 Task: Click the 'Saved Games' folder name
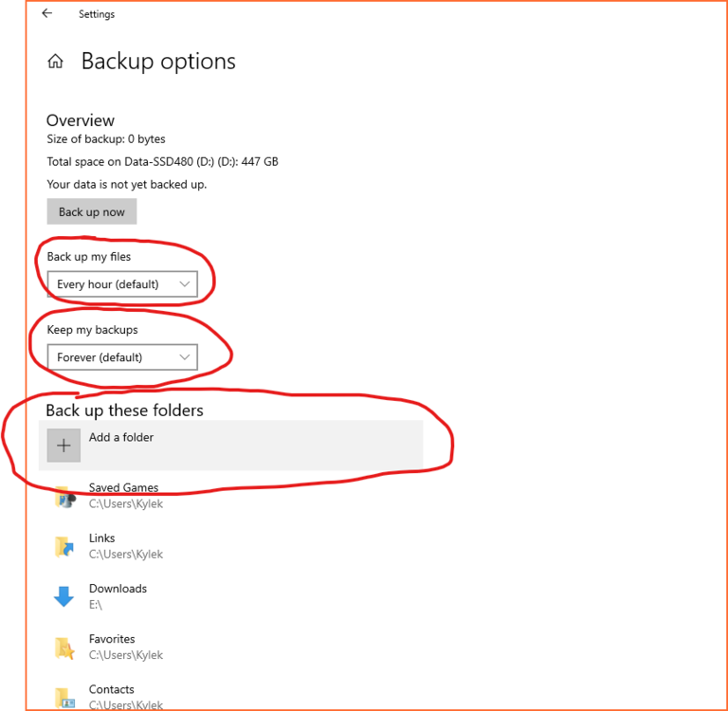123,487
